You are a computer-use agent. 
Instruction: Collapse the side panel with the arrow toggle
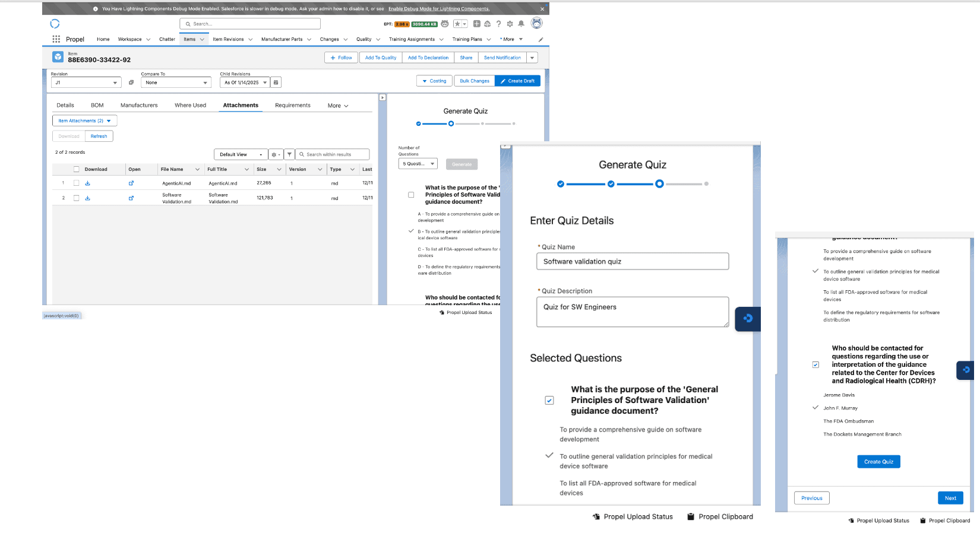point(382,97)
